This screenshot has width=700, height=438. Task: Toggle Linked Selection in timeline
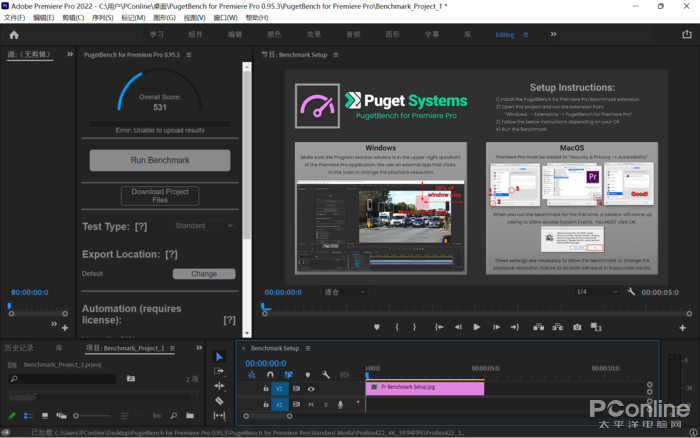pos(288,375)
